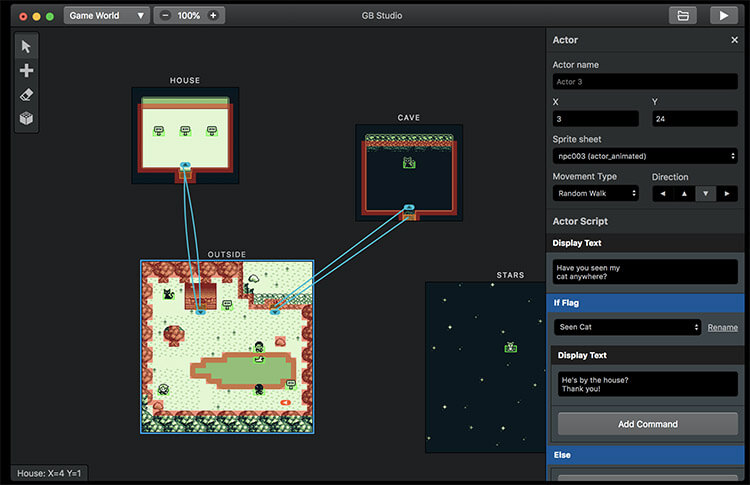Viewport: 750px width, 485px height.
Task: Zoom out with the minus button
Action: (165, 15)
